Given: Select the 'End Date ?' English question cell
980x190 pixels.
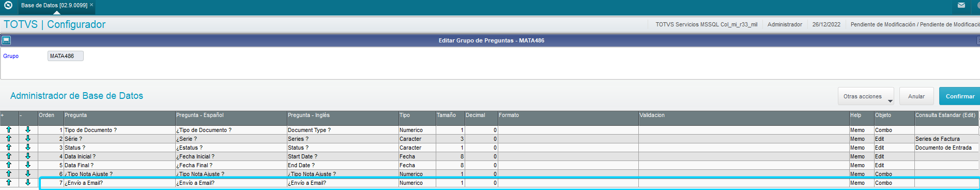Looking at the screenshot, I should 342,165.
